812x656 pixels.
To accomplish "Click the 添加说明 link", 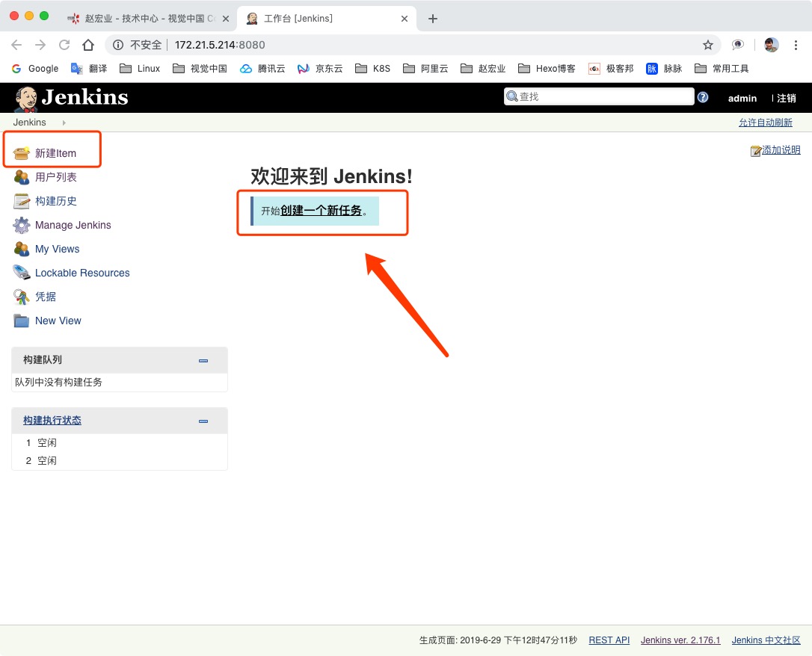I will tap(781, 150).
